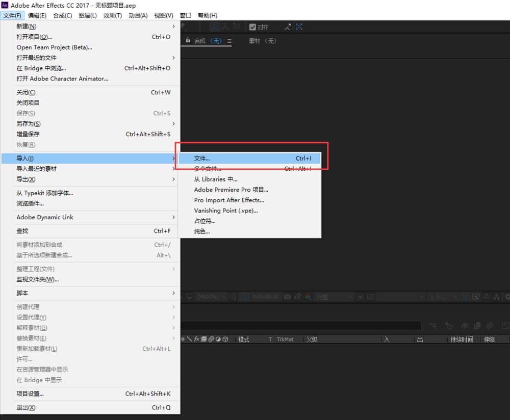Choose 文件... Ctrl+I in import submenu
Image resolution: width=510 pixels, height=420 pixels.
pos(249,159)
